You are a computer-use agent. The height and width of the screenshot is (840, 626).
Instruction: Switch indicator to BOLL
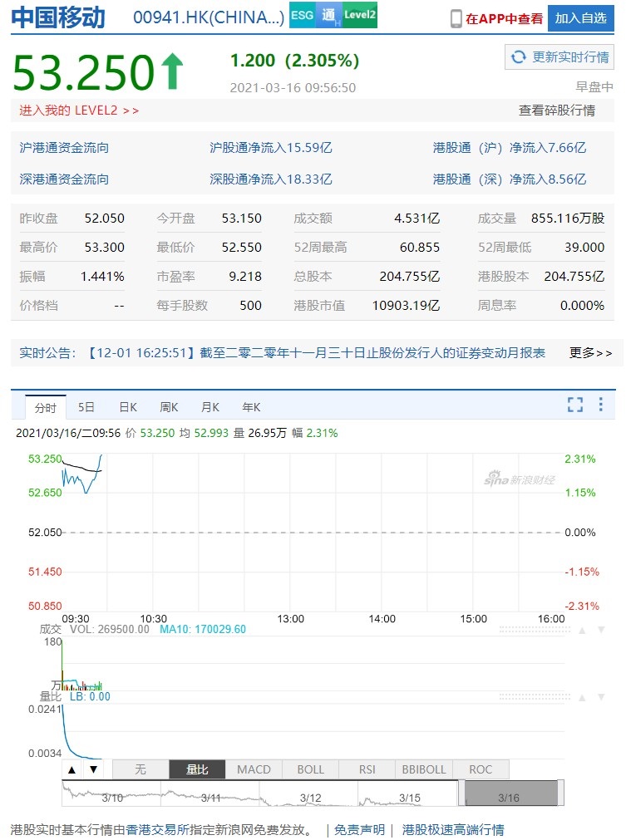[x=310, y=769]
